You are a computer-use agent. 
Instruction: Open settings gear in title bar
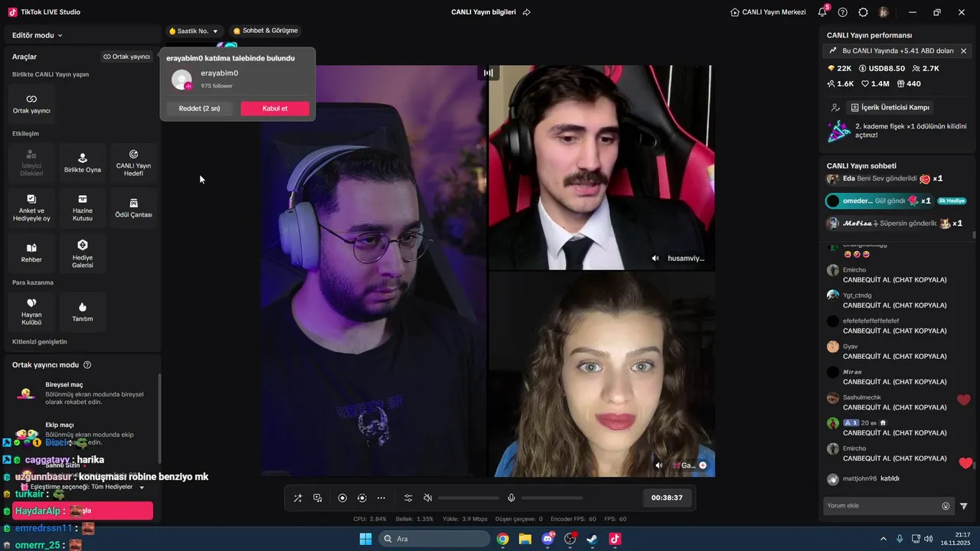click(x=864, y=12)
